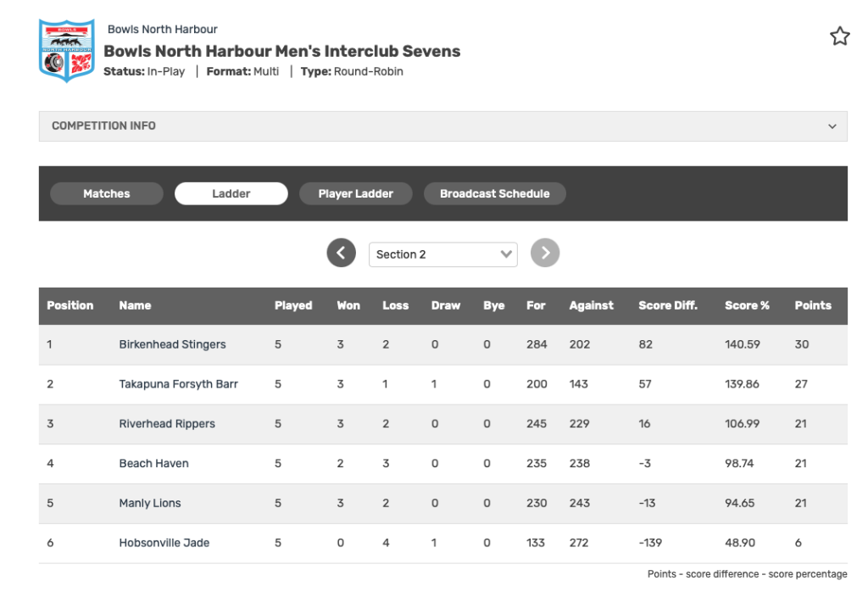Expand the Competition Info chevron
868x592 pixels.
pos(832,126)
